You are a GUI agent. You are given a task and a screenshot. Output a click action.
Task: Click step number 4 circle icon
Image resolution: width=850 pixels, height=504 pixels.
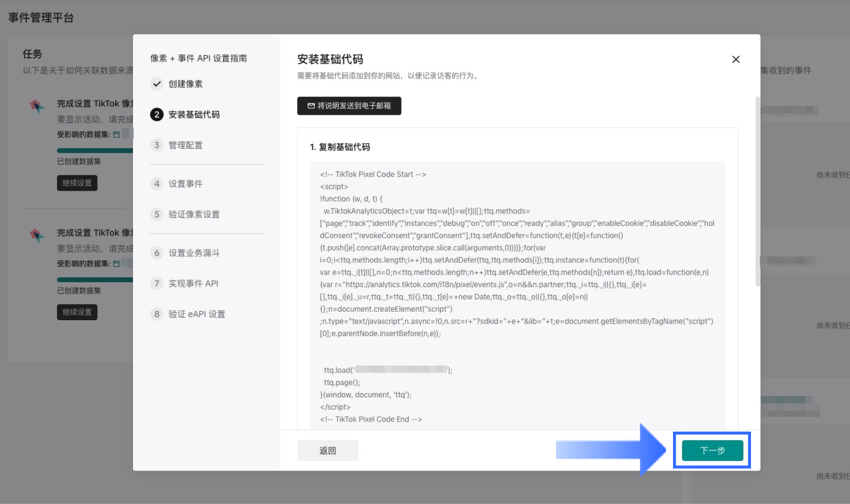157,184
